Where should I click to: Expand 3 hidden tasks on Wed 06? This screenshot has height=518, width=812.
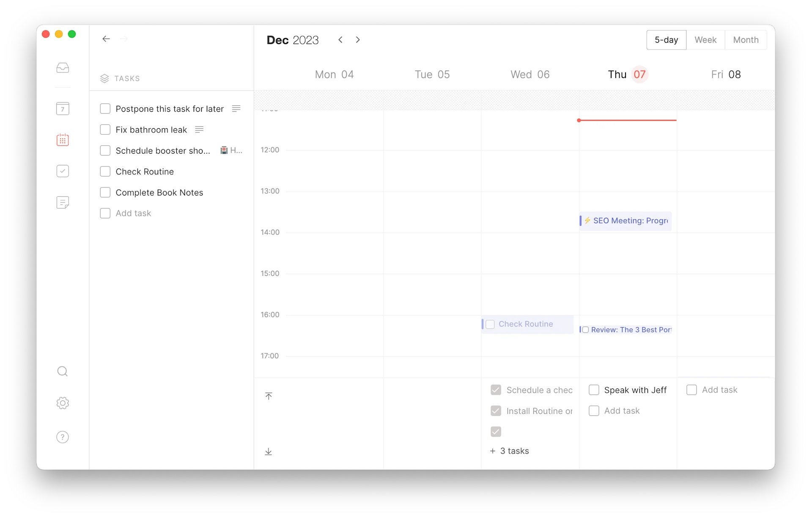510,451
